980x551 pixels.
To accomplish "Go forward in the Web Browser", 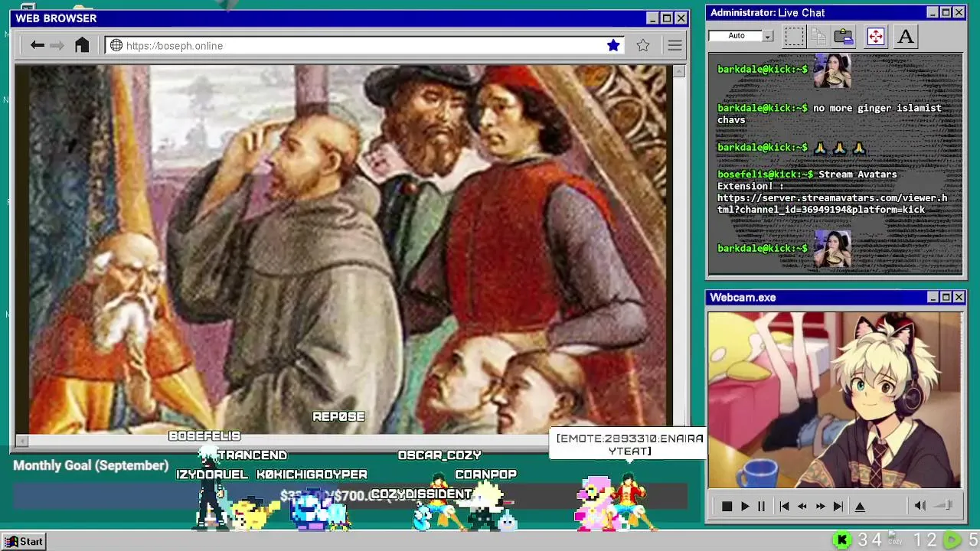I will (57, 45).
